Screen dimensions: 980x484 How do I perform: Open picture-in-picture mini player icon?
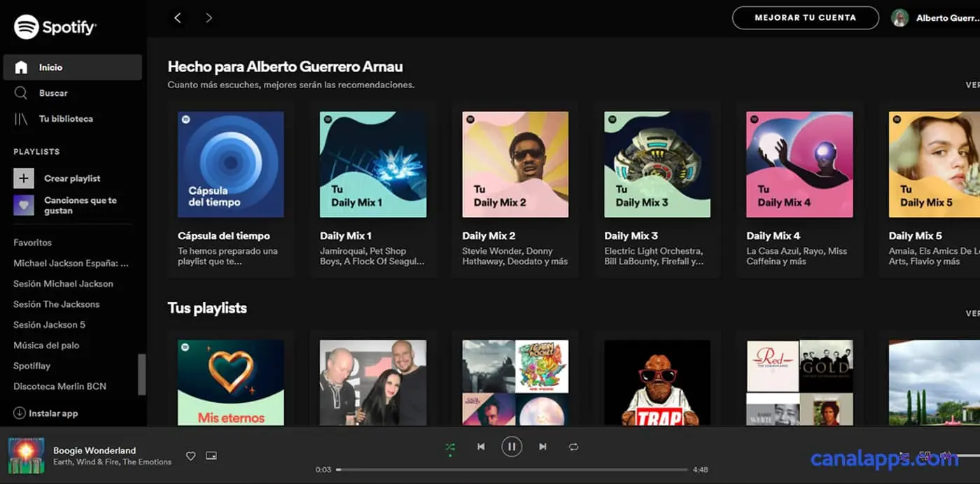pyautogui.click(x=211, y=456)
